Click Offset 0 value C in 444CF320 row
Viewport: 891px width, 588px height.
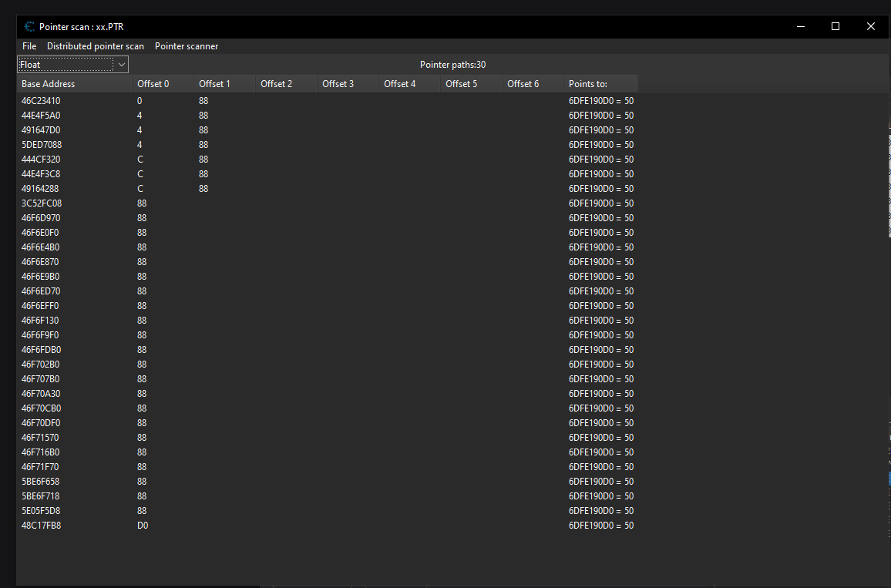click(x=140, y=159)
